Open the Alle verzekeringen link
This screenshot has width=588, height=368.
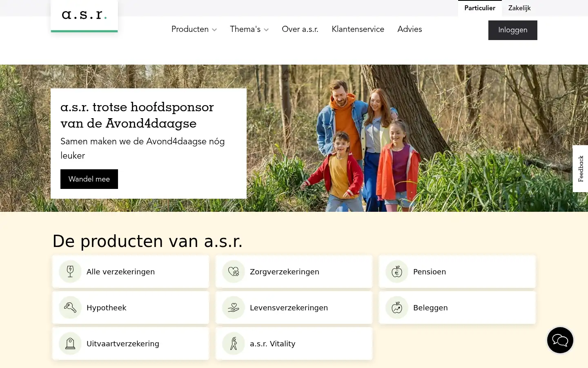click(x=131, y=272)
